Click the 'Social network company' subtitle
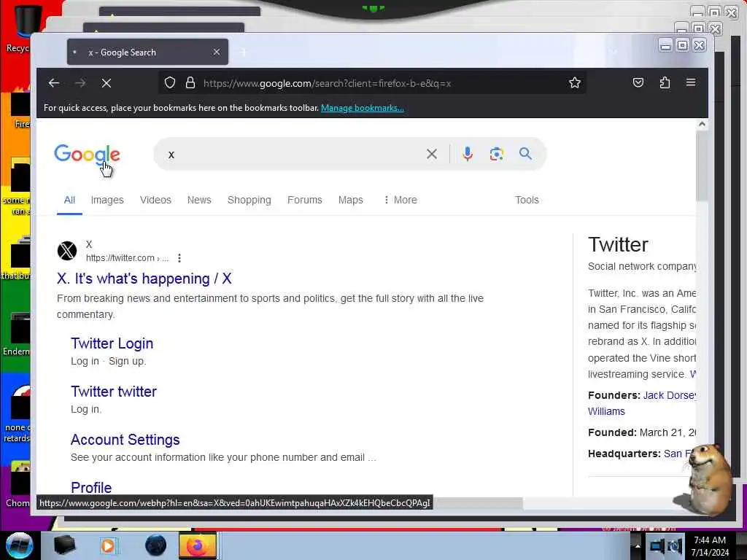This screenshot has height=560, width=747. coord(642,266)
